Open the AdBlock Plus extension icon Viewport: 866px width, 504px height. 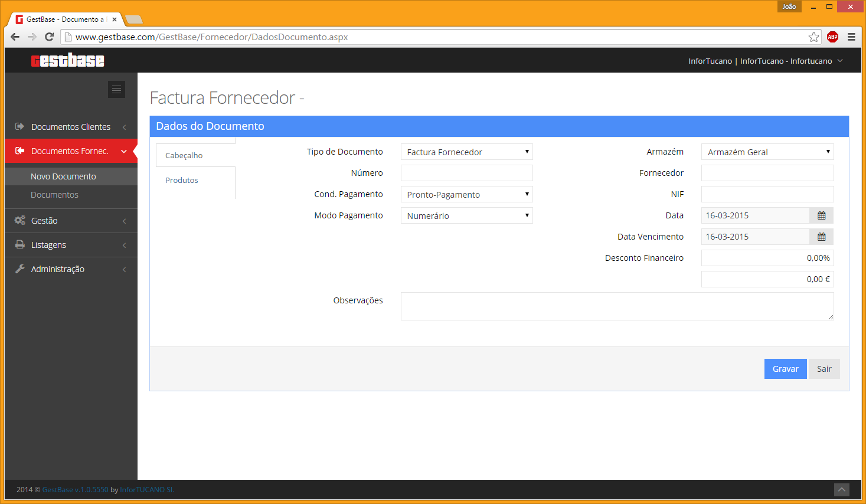click(x=832, y=37)
